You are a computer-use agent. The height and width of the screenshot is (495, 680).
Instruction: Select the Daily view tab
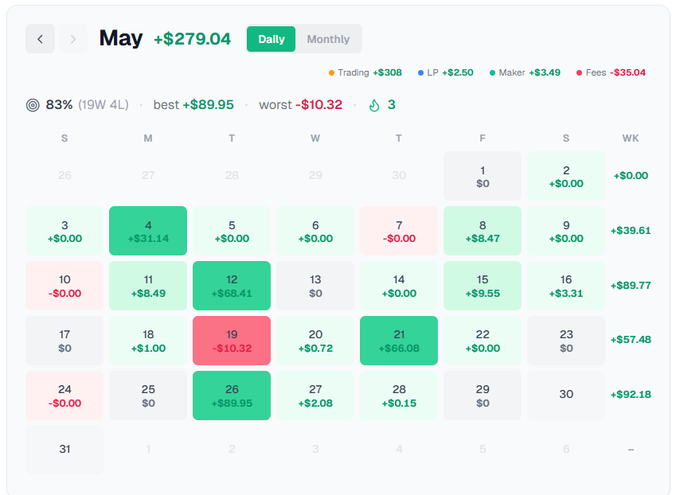pyautogui.click(x=271, y=39)
